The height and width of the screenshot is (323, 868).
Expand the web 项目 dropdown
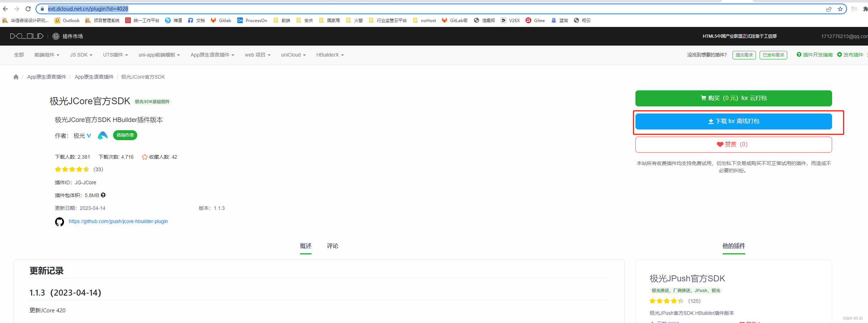pyautogui.click(x=257, y=55)
